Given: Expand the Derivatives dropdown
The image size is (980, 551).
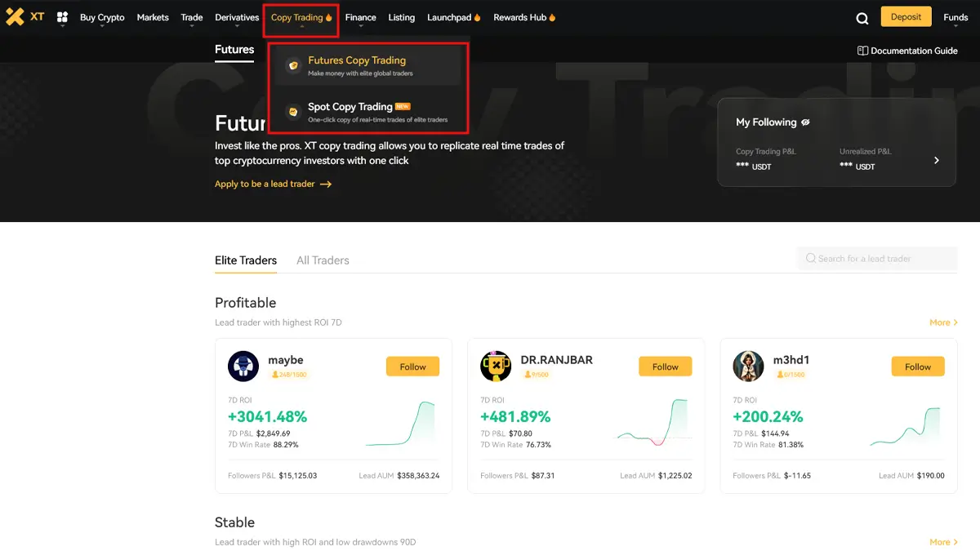Looking at the screenshot, I should pyautogui.click(x=237, y=17).
